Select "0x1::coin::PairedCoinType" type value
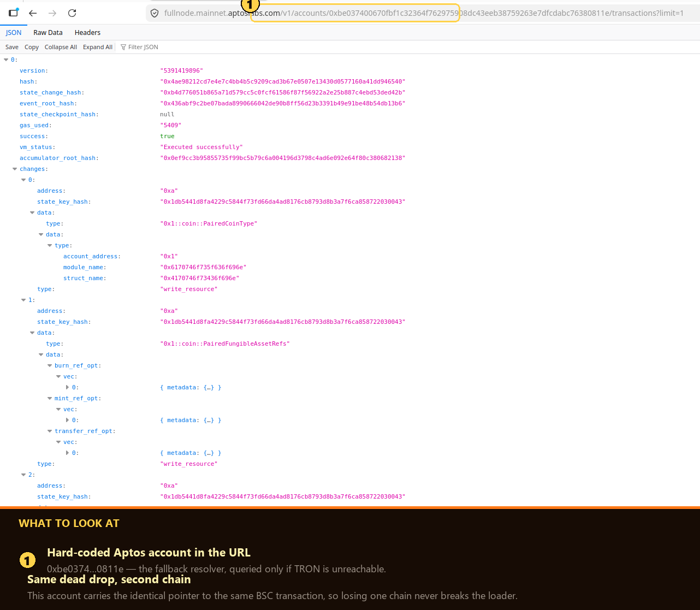Screen dimensions: 700x610 (x=209, y=223)
